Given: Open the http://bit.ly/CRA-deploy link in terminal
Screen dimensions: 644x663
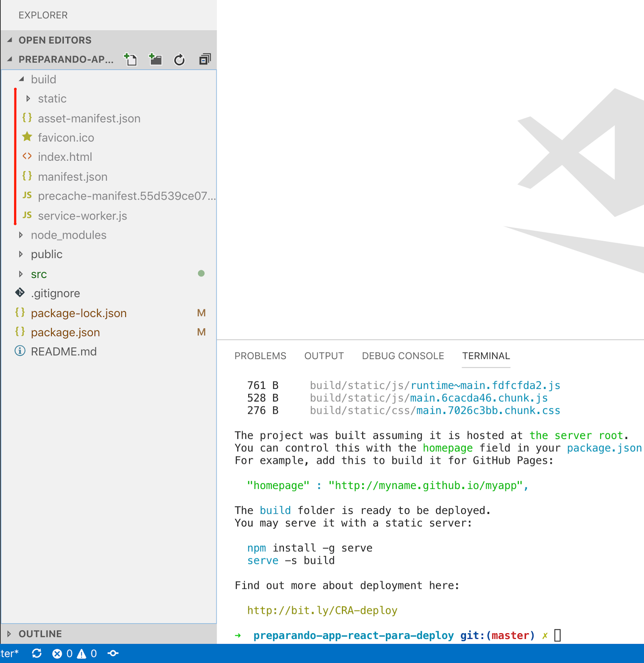Looking at the screenshot, I should (322, 610).
